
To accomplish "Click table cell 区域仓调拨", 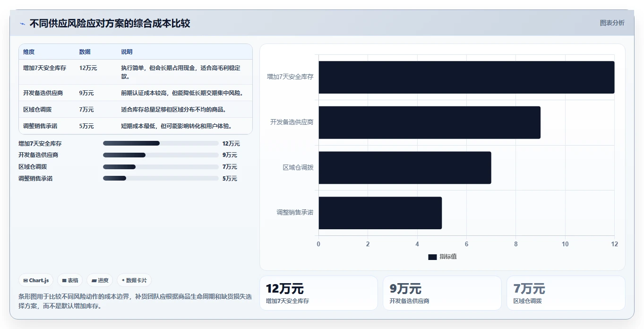I will pos(37,110).
